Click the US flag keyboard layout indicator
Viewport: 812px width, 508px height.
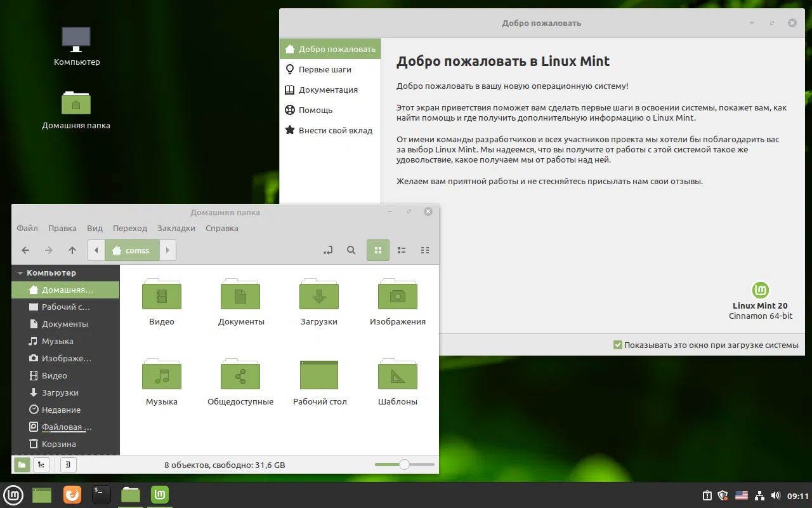click(x=741, y=495)
